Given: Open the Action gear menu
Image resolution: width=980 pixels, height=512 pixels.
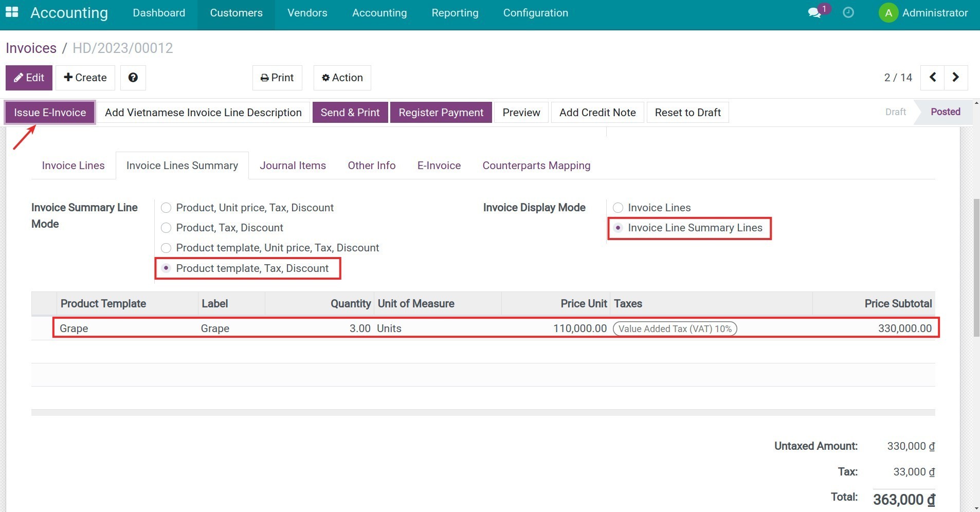Looking at the screenshot, I should [326, 78].
